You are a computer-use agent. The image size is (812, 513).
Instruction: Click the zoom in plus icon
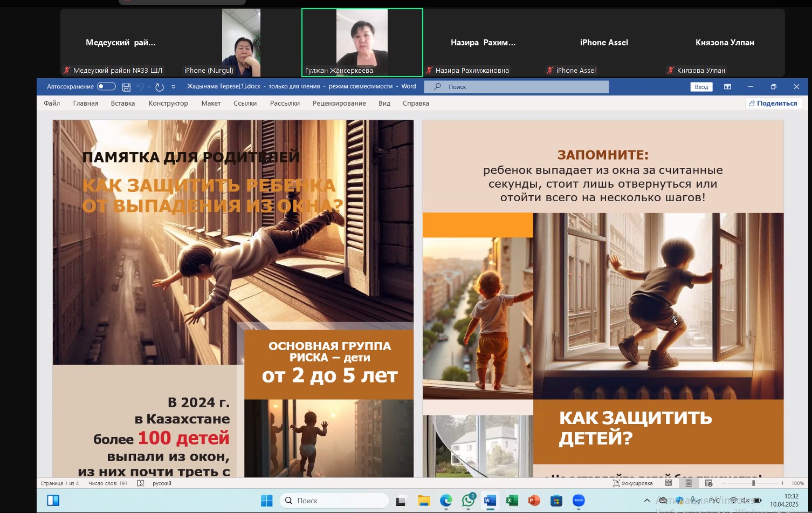point(783,483)
